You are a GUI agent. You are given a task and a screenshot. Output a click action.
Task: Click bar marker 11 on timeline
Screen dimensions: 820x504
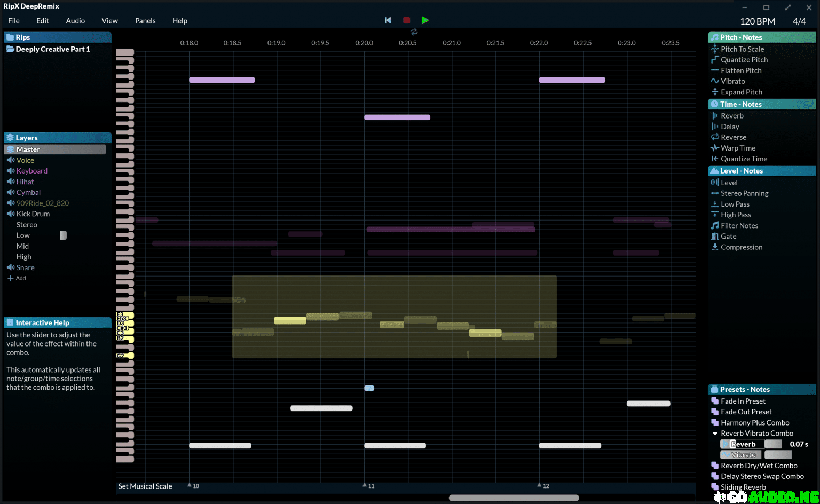[x=368, y=486]
